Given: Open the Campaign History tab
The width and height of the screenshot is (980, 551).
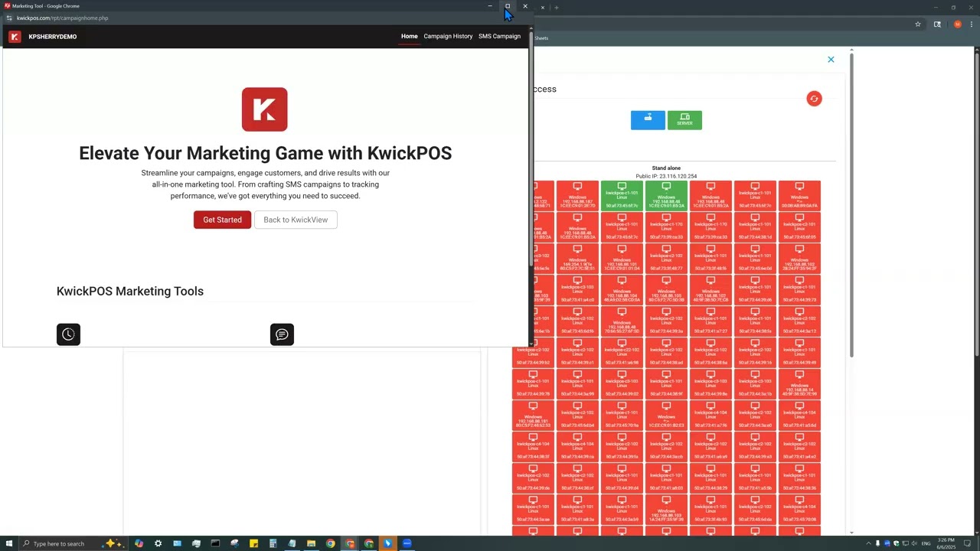Looking at the screenshot, I should (x=448, y=36).
